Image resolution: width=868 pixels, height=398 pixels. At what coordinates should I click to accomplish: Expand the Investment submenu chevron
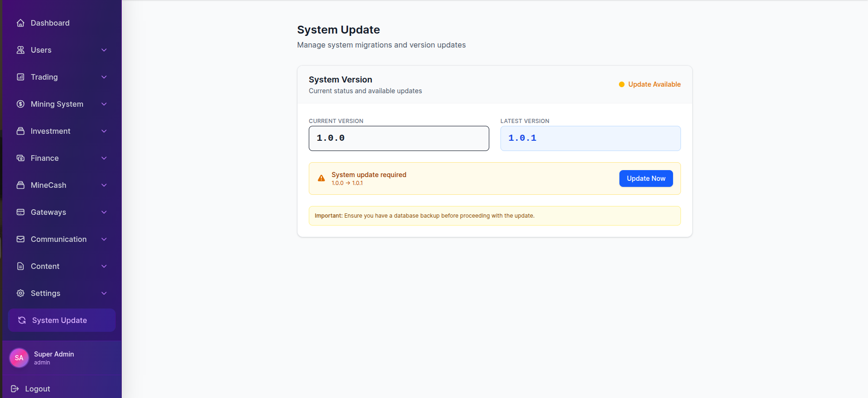tap(104, 131)
